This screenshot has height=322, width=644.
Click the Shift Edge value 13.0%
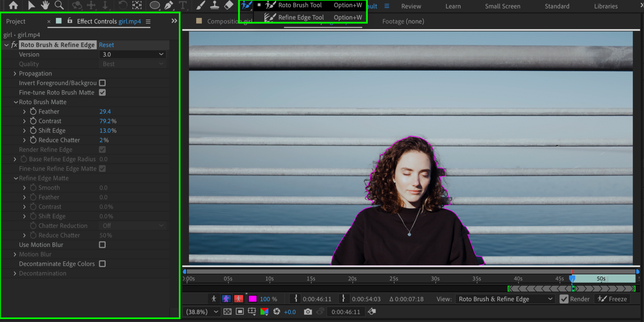pyautogui.click(x=108, y=131)
